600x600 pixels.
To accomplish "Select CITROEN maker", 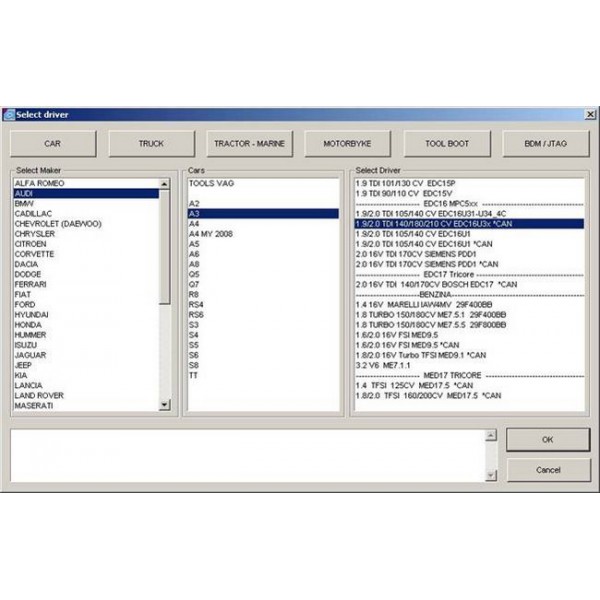I will tap(86, 244).
